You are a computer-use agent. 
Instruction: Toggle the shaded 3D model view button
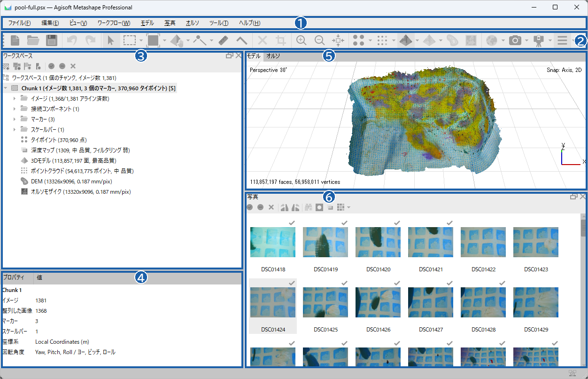coord(406,40)
